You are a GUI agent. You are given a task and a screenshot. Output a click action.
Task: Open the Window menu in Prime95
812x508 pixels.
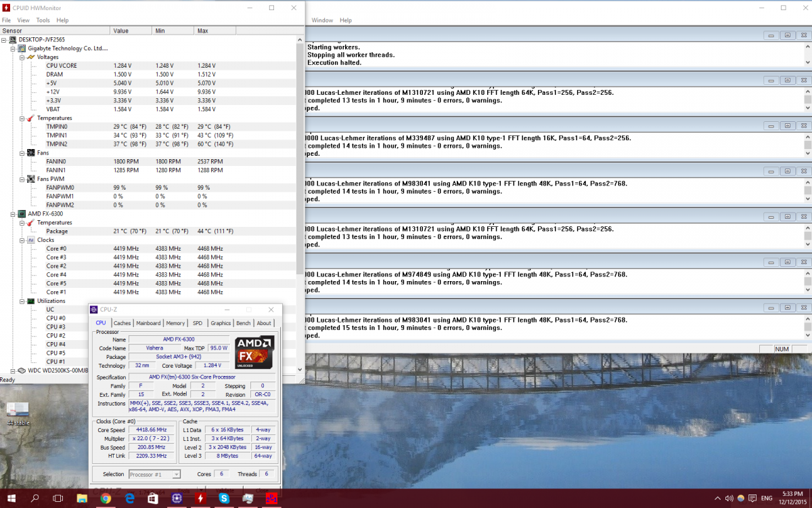click(x=322, y=20)
